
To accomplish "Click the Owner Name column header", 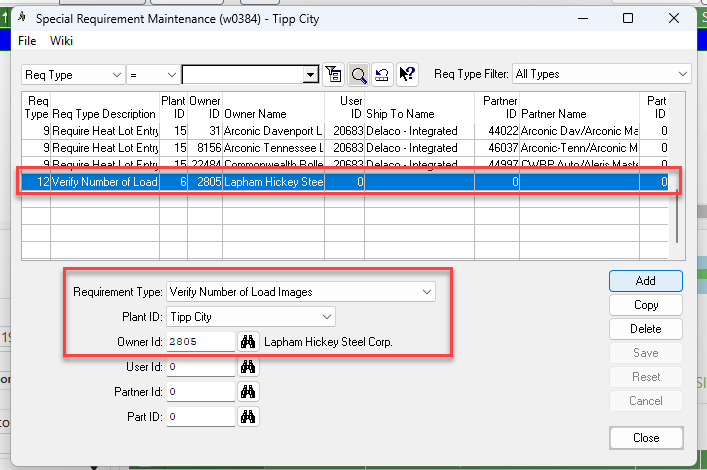I will click(x=273, y=107).
